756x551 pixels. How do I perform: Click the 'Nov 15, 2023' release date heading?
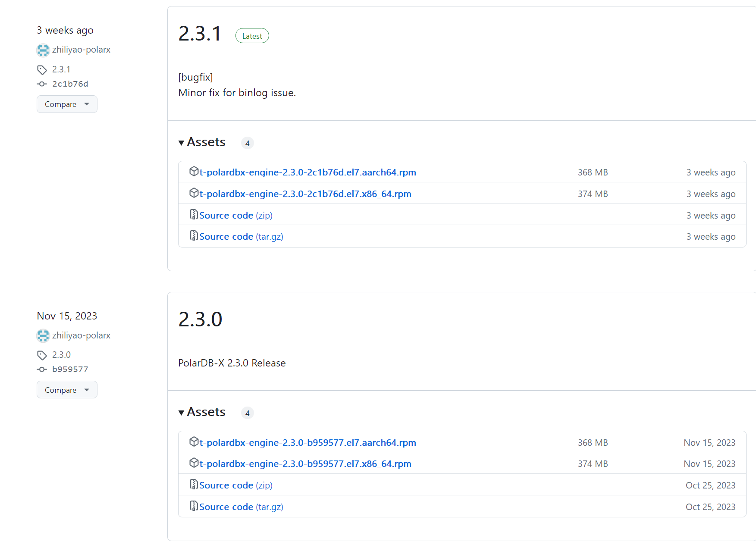67,316
